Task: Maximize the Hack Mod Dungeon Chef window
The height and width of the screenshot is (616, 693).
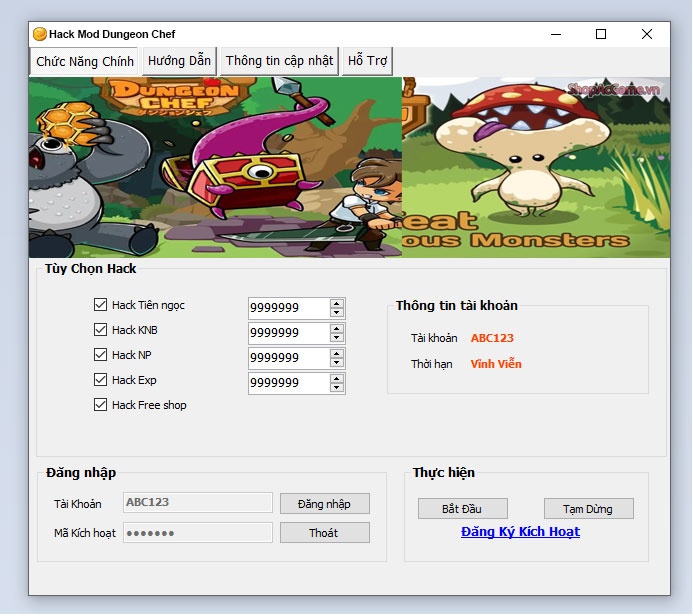Action: point(601,34)
